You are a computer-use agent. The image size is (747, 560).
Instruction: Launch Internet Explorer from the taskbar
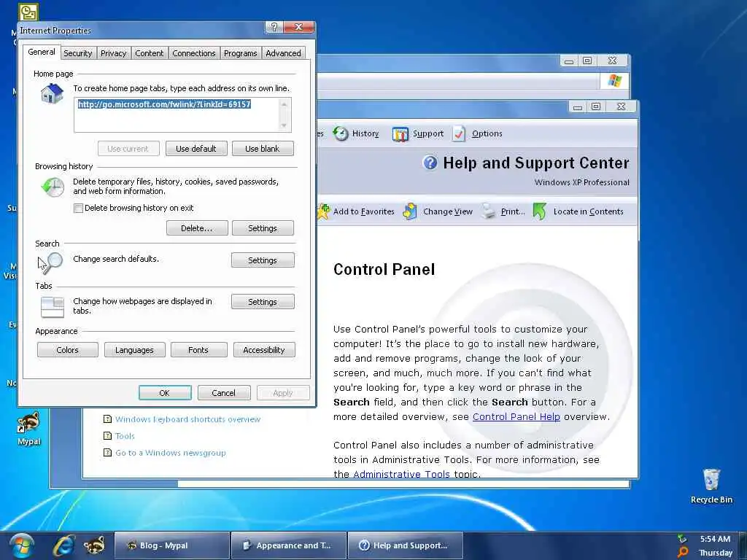click(x=63, y=545)
